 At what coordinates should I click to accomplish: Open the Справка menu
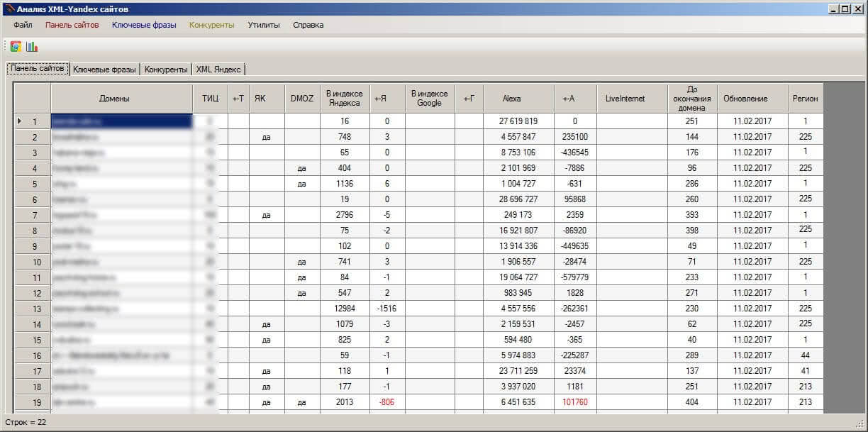308,25
